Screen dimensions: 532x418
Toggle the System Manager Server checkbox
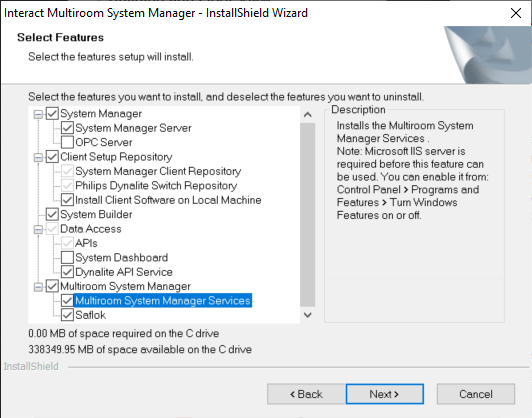67,128
